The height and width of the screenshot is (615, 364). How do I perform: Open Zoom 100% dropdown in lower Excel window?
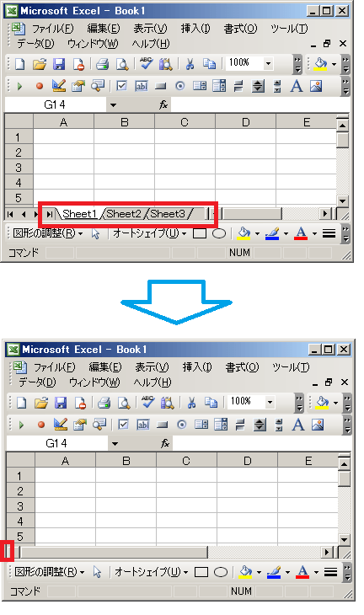(270, 402)
